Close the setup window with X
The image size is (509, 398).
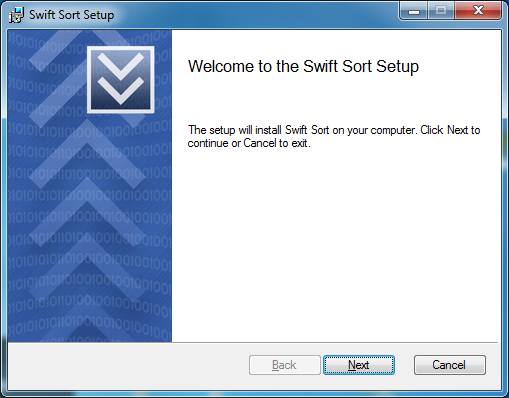pyautogui.click(x=478, y=11)
